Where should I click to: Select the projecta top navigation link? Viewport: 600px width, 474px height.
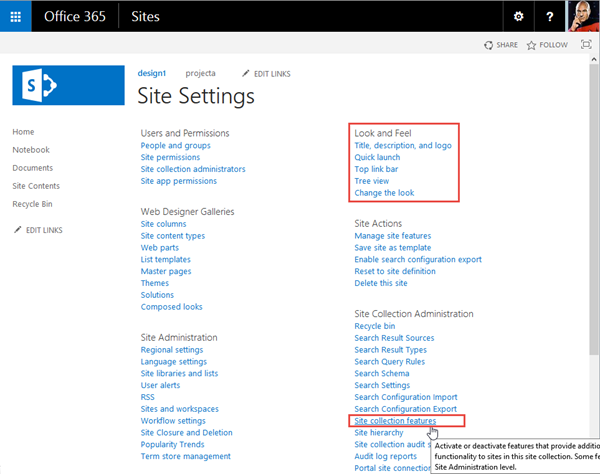199,73
